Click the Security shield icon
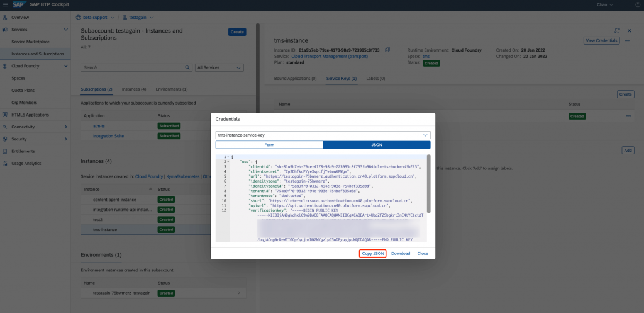 coord(5,139)
